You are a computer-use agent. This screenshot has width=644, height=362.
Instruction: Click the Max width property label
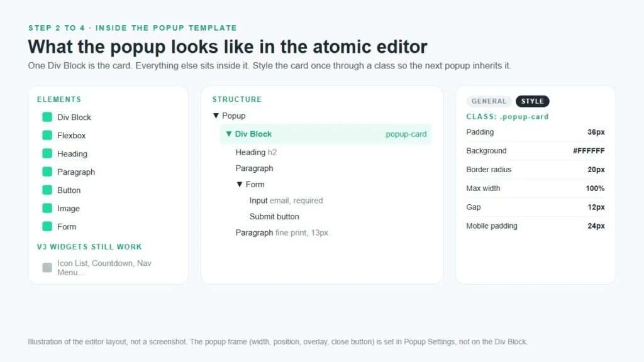[x=483, y=189]
